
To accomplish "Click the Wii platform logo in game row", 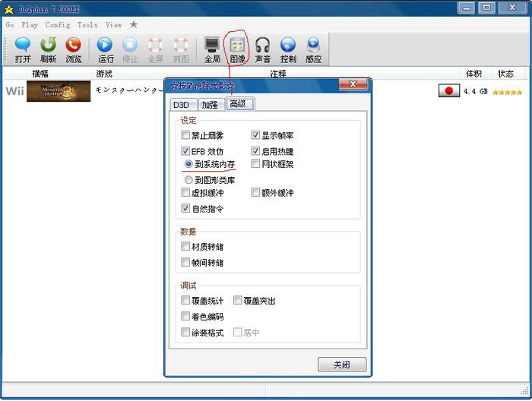I will coord(14,91).
